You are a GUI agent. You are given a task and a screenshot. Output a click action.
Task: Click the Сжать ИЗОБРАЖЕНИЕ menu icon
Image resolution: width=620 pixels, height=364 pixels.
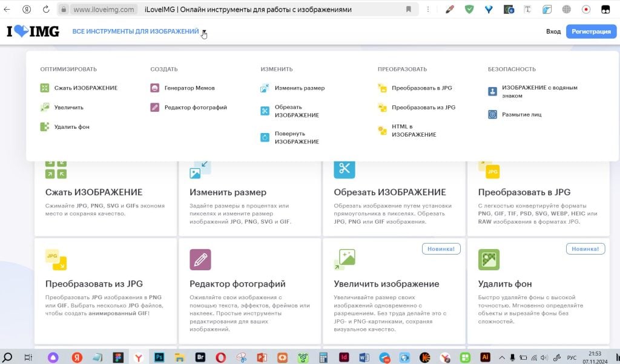click(44, 88)
